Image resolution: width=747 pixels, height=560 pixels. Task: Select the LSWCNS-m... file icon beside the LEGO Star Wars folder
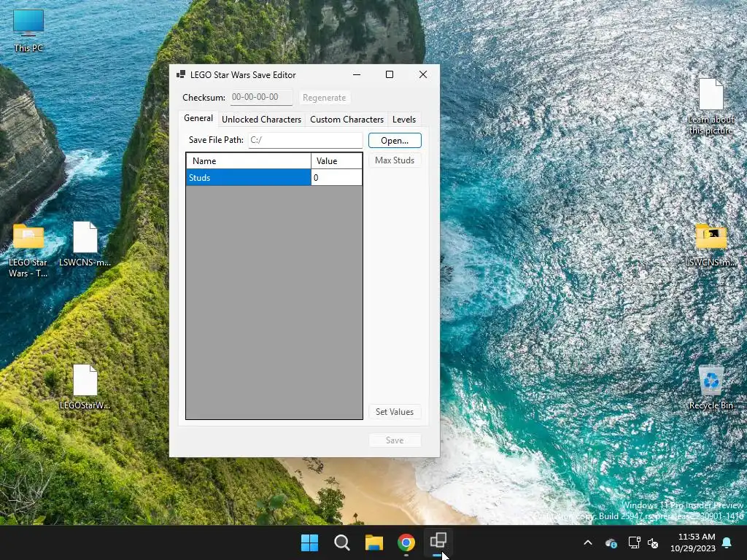[85, 244]
